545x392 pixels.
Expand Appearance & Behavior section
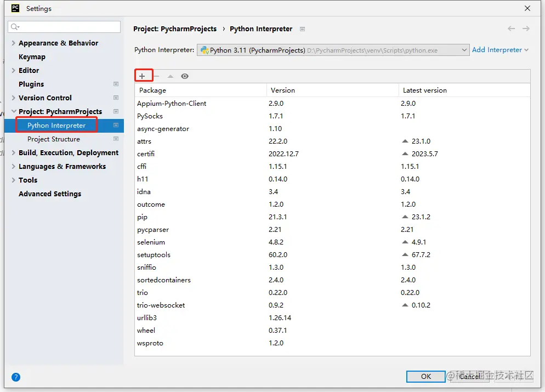click(x=13, y=43)
